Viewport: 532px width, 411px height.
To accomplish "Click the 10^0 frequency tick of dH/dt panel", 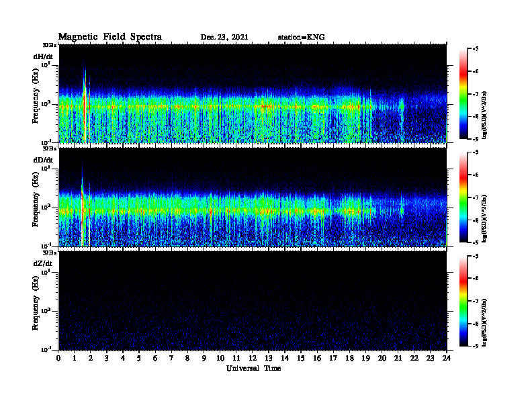I will tap(46, 103).
